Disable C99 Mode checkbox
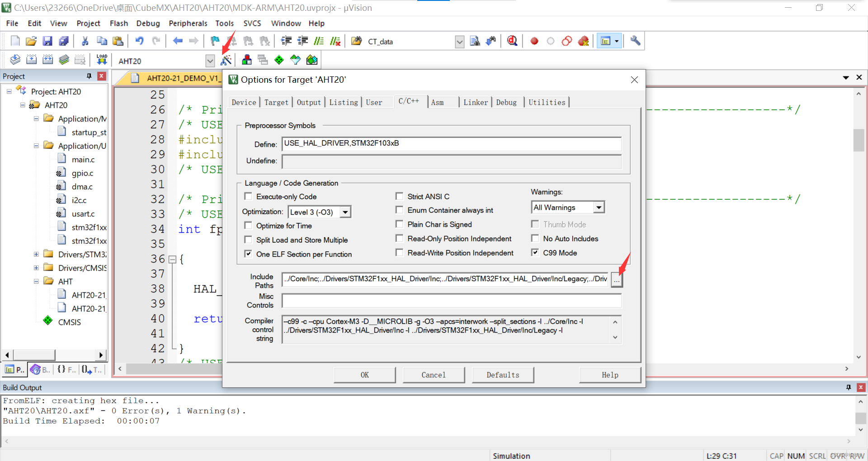This screenshot has width=868, height=461. pos(535,252)
